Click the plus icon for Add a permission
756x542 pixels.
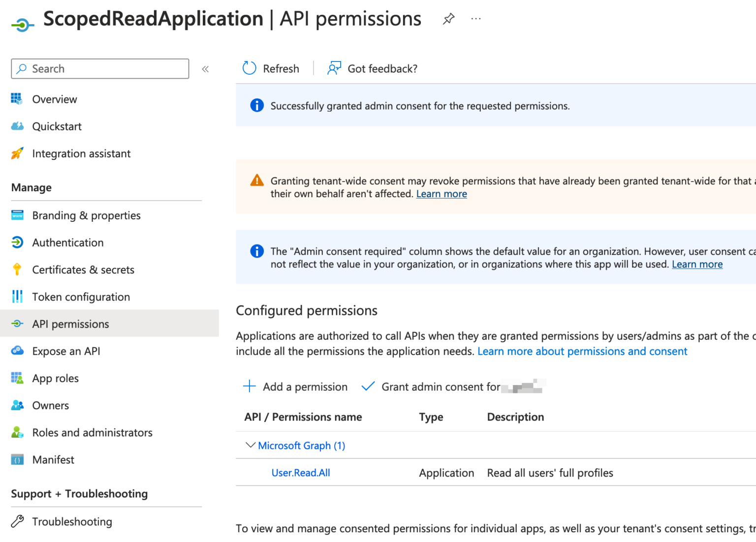250,387
